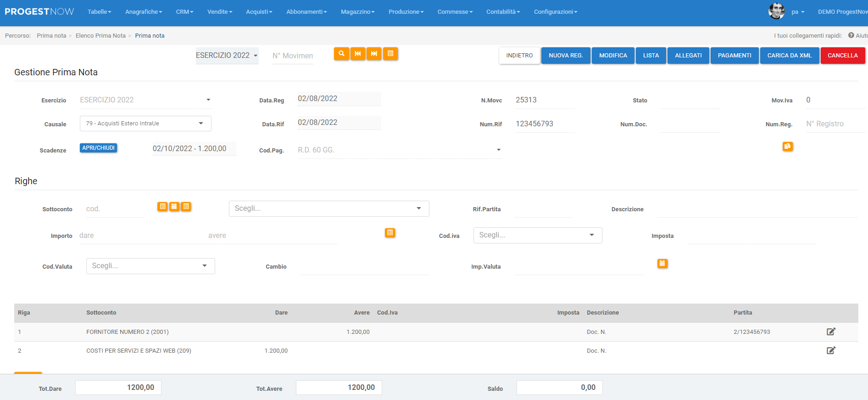Click the calendar icon beside Imp.Valuta

[662, 264]
